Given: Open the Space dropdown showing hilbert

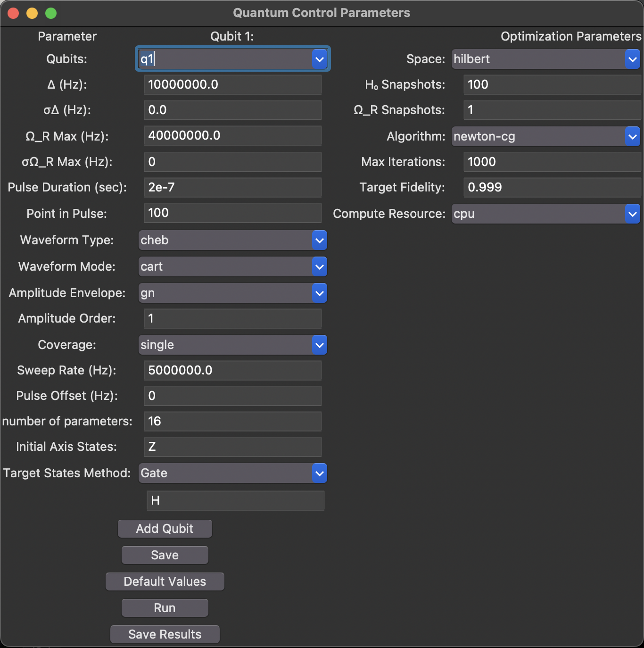Looking at the screenshot, I should (x=546, y=59).
